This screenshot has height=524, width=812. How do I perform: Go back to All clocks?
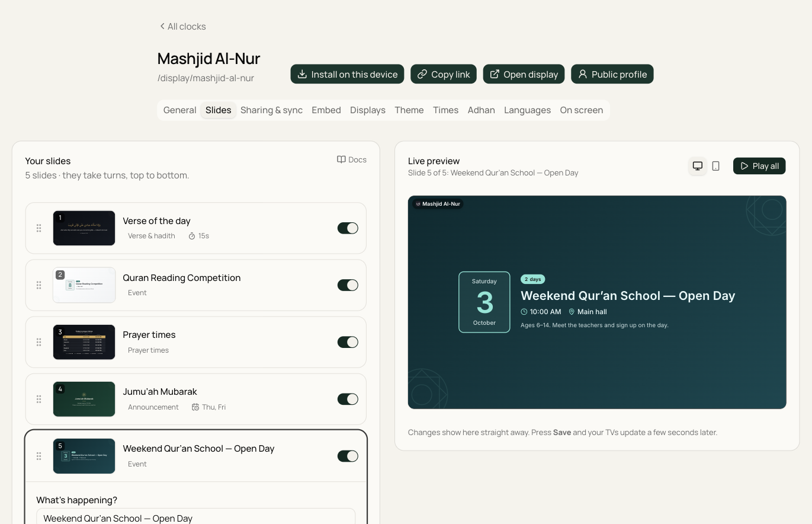(x=182, y=26)
